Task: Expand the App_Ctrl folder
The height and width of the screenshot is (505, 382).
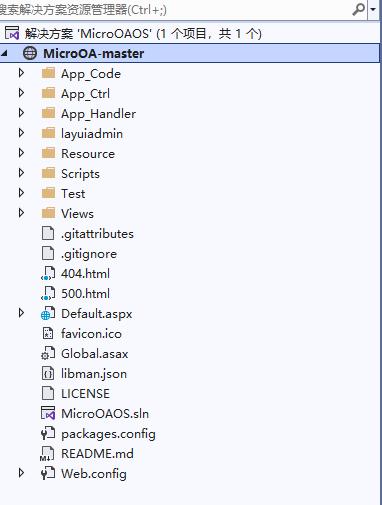Action: 21,93
